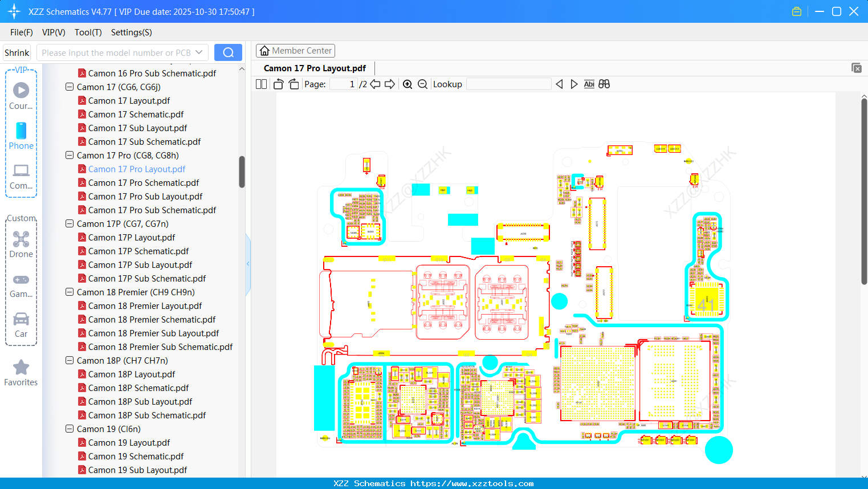
Task: Click the xzztools.com link in status bar
Action: click(x=472, y=483)
